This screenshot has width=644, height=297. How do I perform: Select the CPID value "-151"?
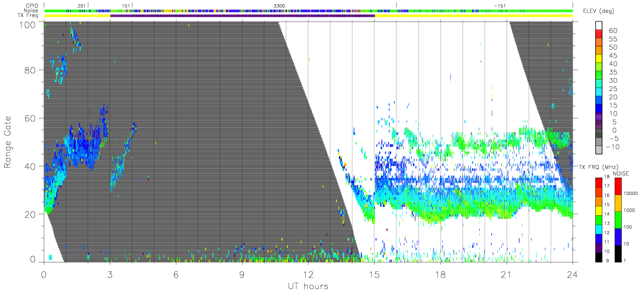(499, 5)
